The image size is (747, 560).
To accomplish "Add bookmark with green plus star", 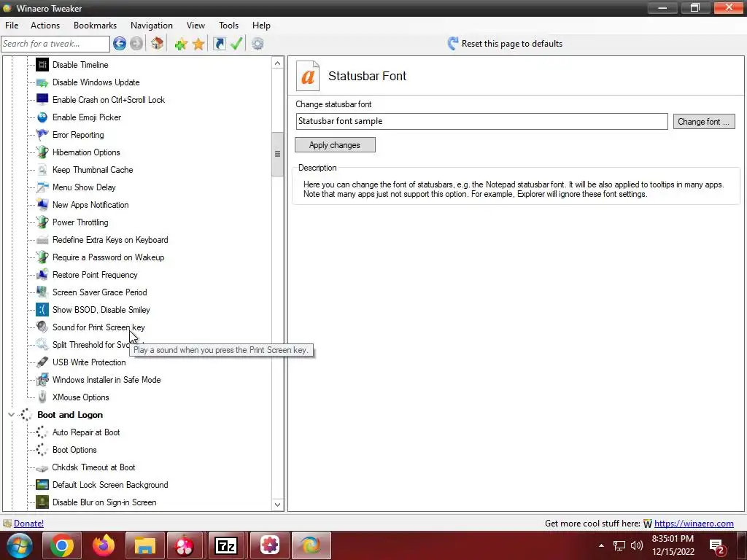I will pos(181,44).
